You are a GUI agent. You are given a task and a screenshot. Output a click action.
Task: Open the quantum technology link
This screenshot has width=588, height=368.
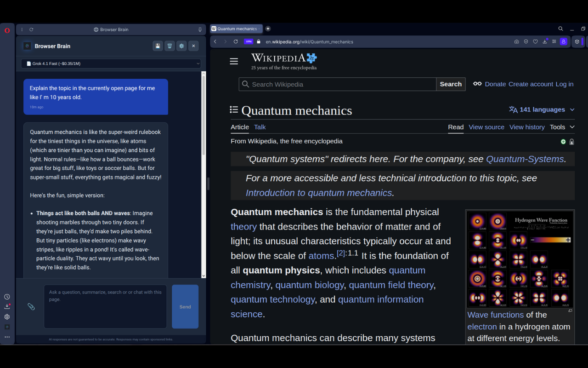tap(273, 299)
